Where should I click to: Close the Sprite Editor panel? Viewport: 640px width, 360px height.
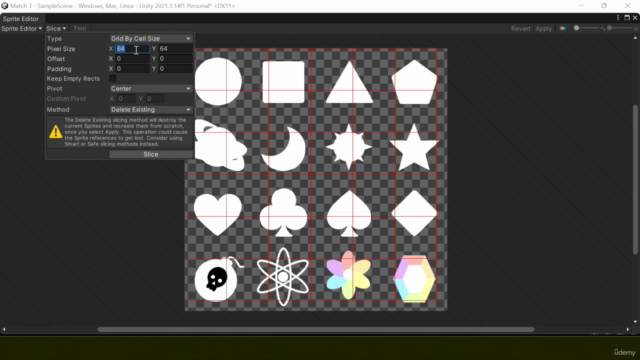(635, 18)
